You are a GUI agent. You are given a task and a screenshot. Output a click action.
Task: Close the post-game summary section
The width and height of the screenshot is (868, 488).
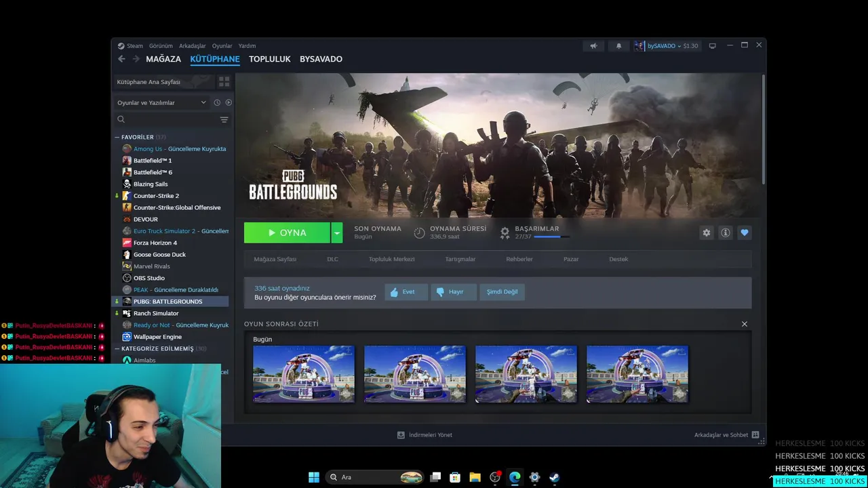point(744,324)
